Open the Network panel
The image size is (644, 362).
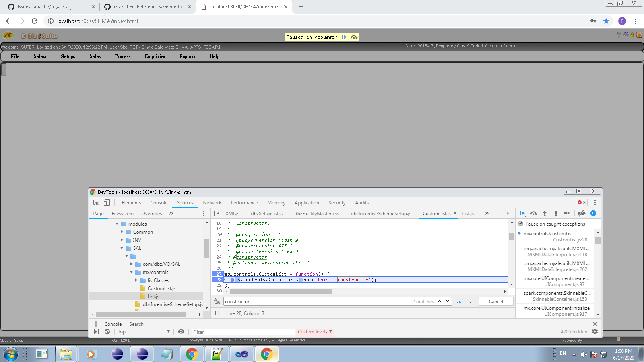point(212,203)
